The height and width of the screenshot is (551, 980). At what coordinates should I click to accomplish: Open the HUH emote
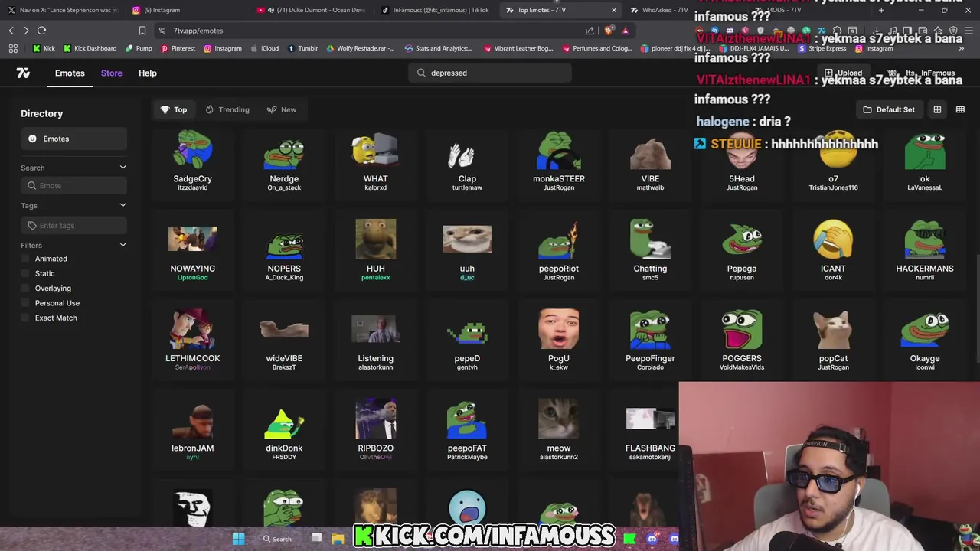(x=375, y=251)
